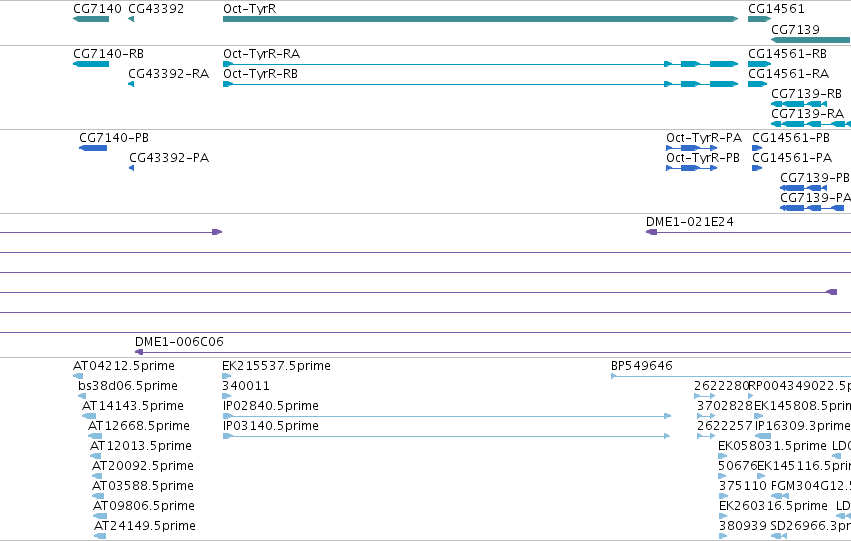Select the Oct-TyrR-PA protein
The image size is (851, 541).
click(691, 148)
